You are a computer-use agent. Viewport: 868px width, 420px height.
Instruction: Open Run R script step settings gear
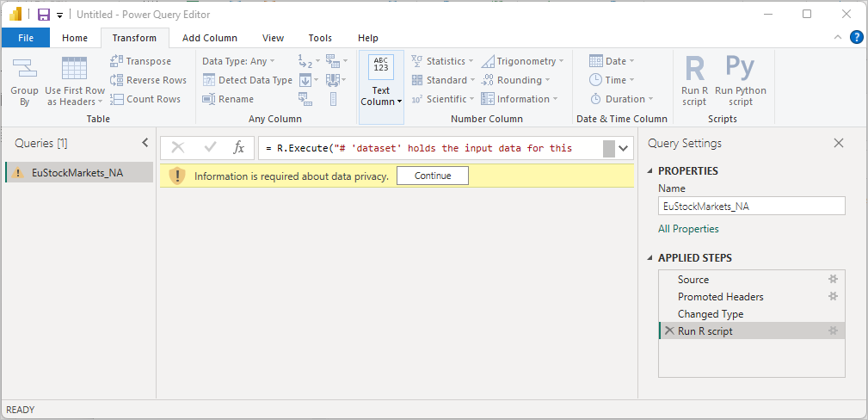pyautogui.click(x=833, y=330)
